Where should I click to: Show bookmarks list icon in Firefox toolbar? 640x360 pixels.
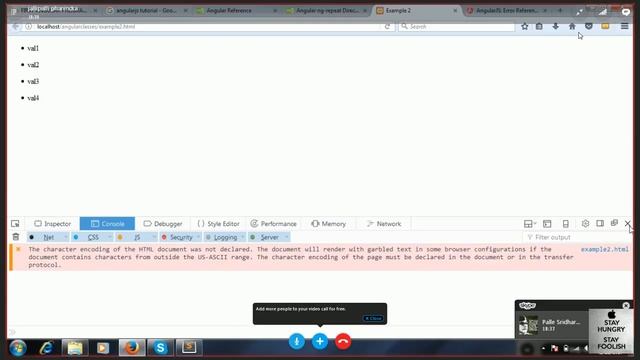tap(539, 27)
